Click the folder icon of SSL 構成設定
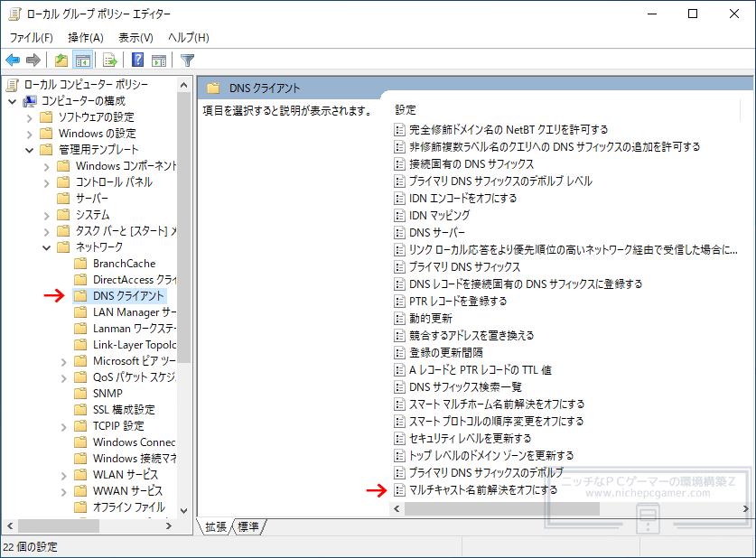Screen dimensions: 756x558 (x=80, y=410)
